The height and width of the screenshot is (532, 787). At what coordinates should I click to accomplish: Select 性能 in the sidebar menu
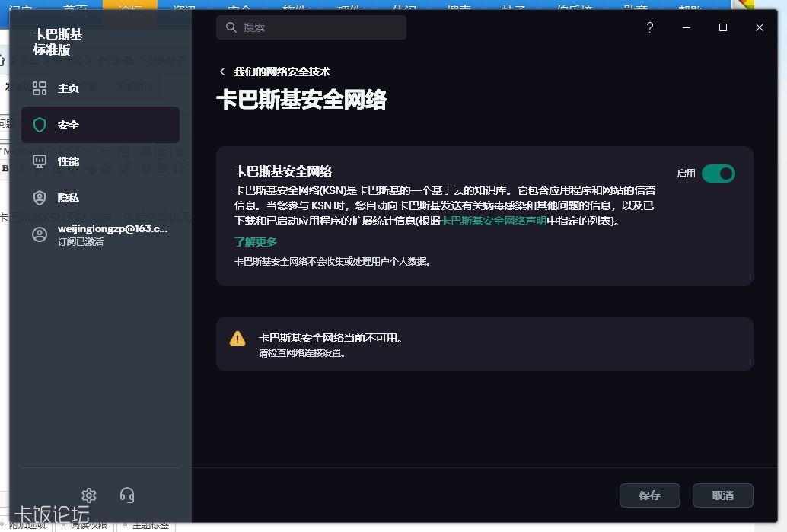point(69,161)
